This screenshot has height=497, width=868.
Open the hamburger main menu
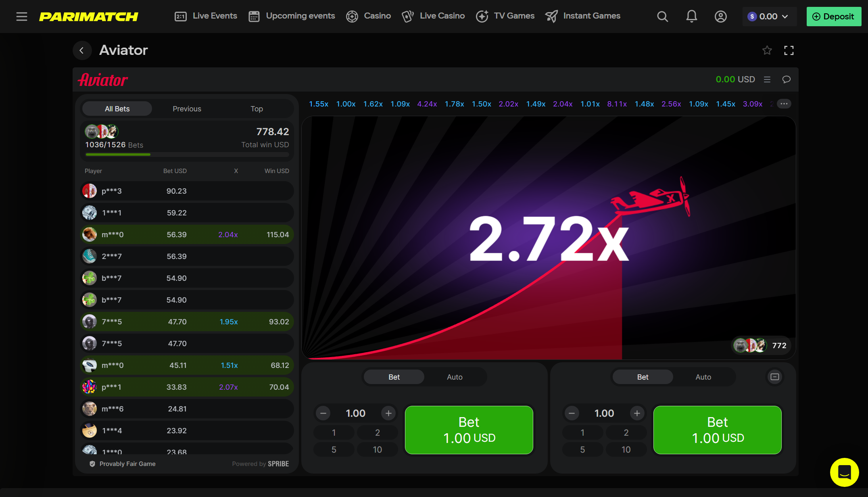tap(22, 17)
